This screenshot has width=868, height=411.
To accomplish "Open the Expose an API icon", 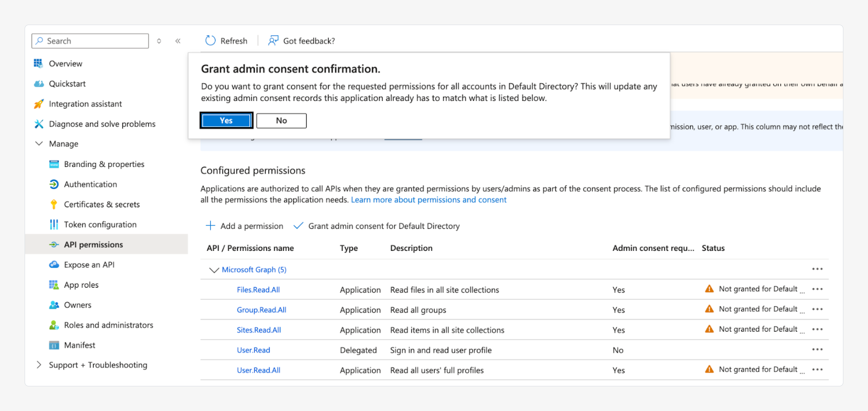I will click(53, 264).
